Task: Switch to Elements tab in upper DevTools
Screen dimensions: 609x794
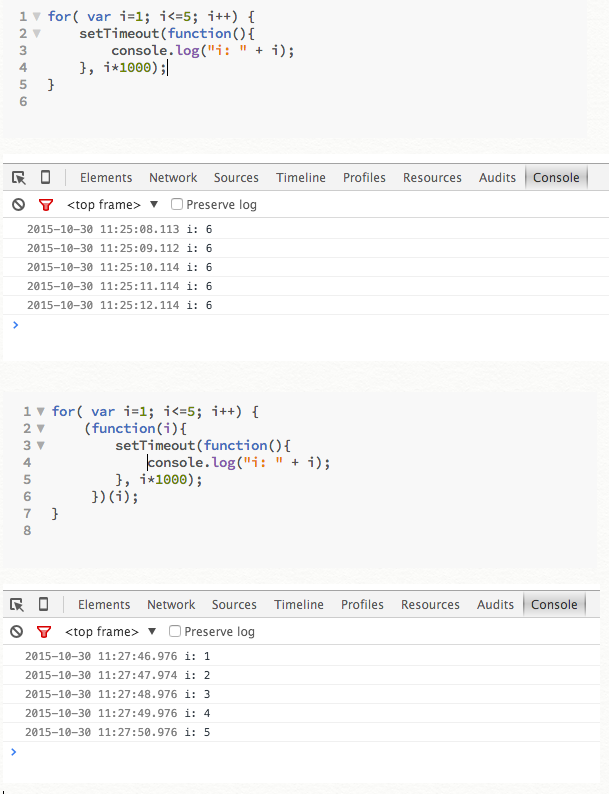Action: [106, 178]
